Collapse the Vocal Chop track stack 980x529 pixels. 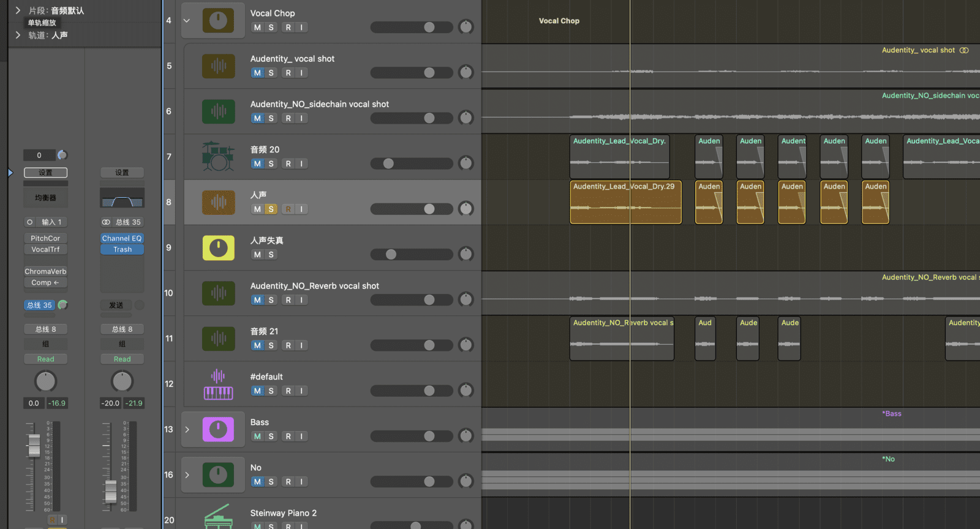point(187,20)
